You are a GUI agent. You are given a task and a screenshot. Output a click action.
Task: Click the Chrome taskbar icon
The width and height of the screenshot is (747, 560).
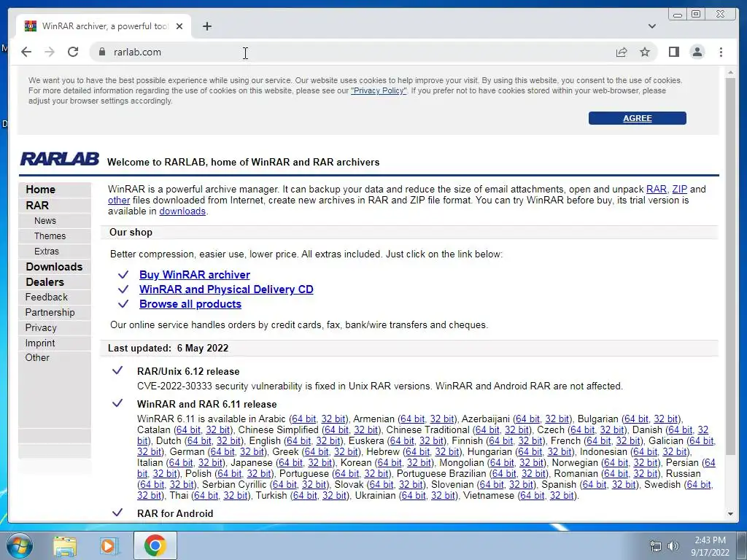[x=155, y=545]
